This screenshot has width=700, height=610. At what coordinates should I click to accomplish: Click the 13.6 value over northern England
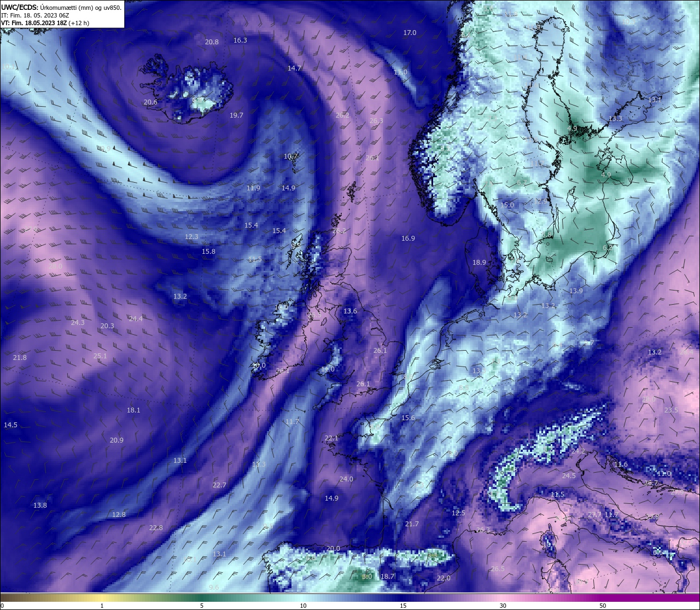(x=350, y=311)
